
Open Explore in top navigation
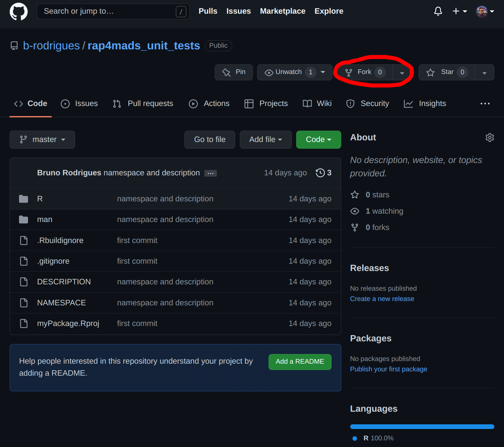point(329,11)
